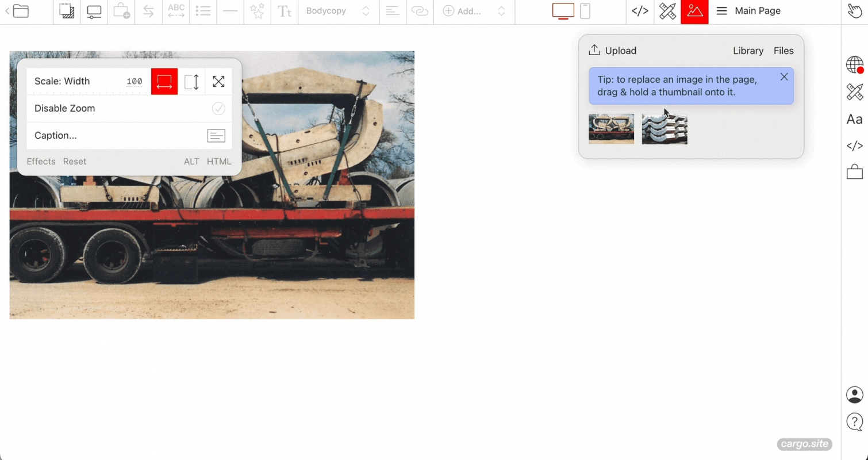Open the Add... dropdown

coord(474,11)
